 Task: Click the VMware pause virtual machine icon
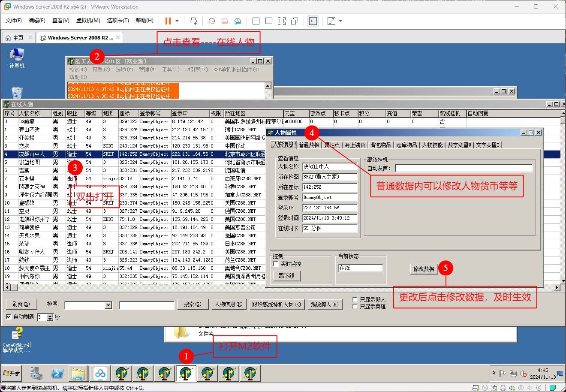point(168,21)
